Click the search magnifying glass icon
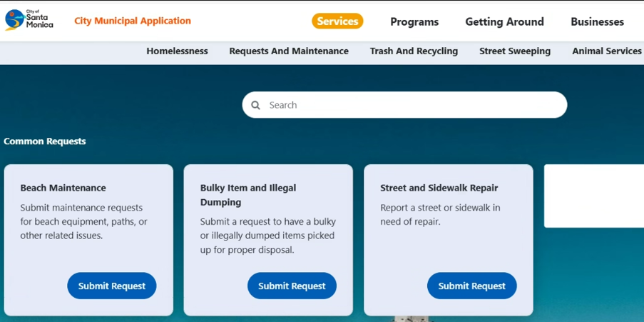644x322 pixels. point(255,105)
